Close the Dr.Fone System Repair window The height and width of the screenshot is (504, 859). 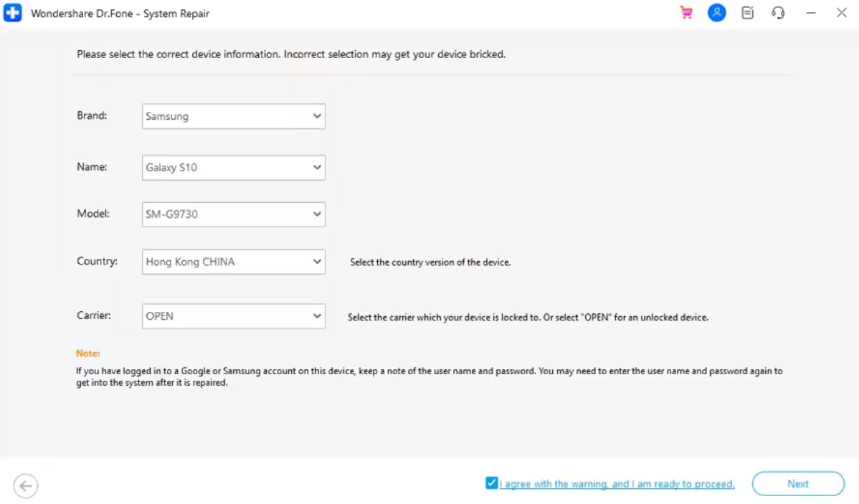[x=842, y=13]
